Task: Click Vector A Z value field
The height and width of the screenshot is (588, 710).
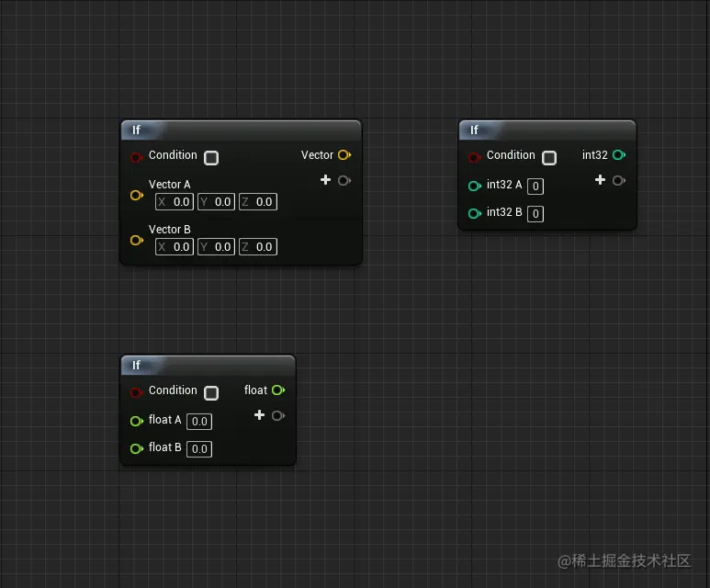Action: [258, 202]
